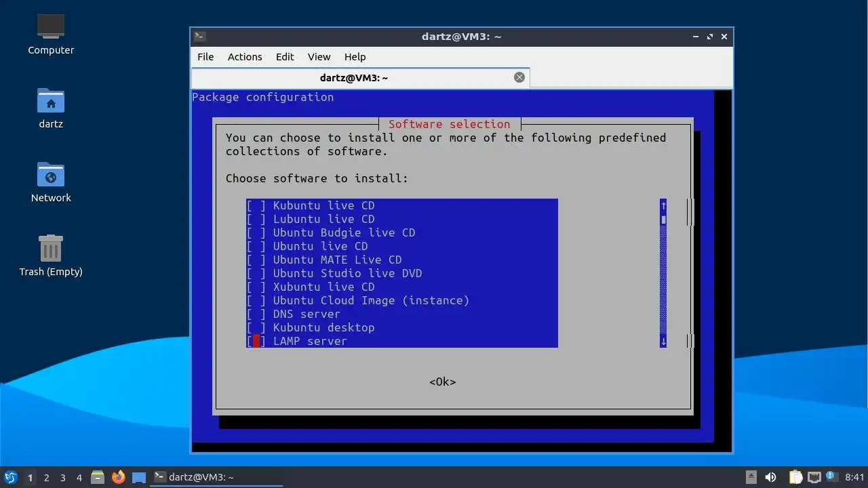The width and height of the screenshot is (868, 488).
Task: Toggle the Ubuntu live CD checkbox
Action: tap(256, 246)
